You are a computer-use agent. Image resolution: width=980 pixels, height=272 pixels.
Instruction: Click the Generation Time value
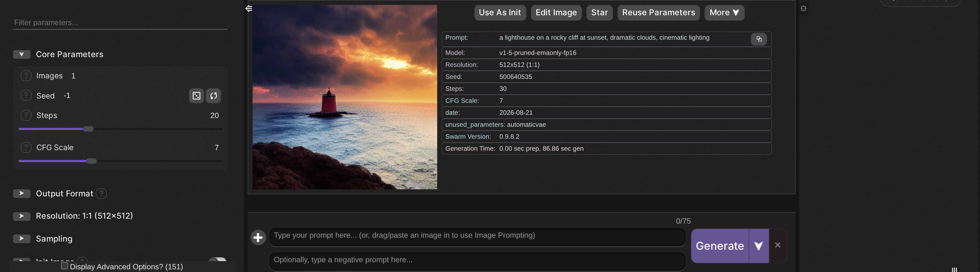541,149
